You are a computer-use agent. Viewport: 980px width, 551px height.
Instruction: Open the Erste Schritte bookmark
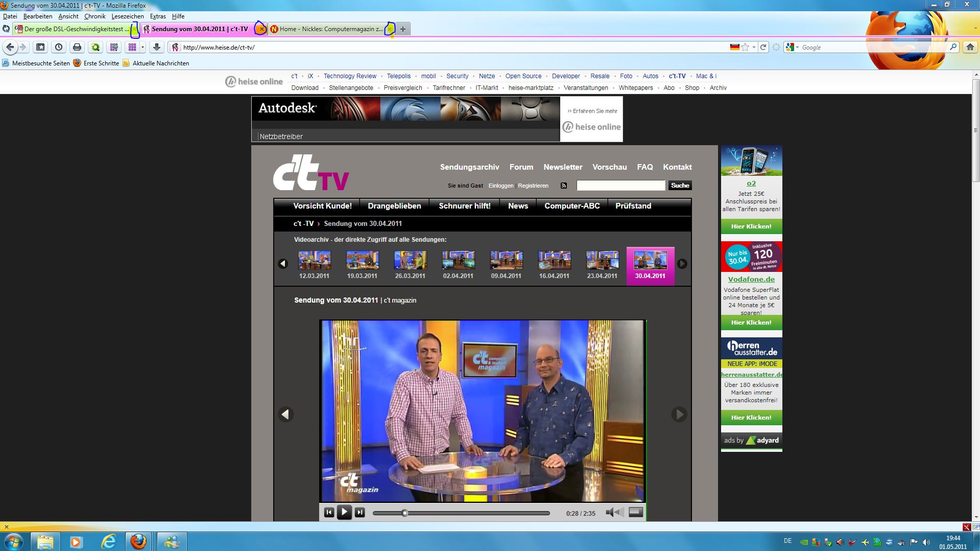pyautogui.click(x=96, y=63)
